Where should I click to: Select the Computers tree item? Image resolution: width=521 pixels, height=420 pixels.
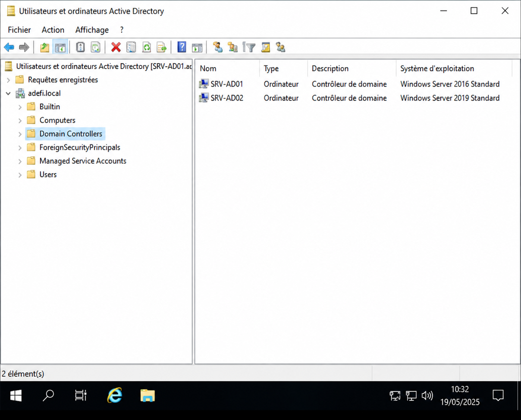pyautogui.click(x=57, y=120)
